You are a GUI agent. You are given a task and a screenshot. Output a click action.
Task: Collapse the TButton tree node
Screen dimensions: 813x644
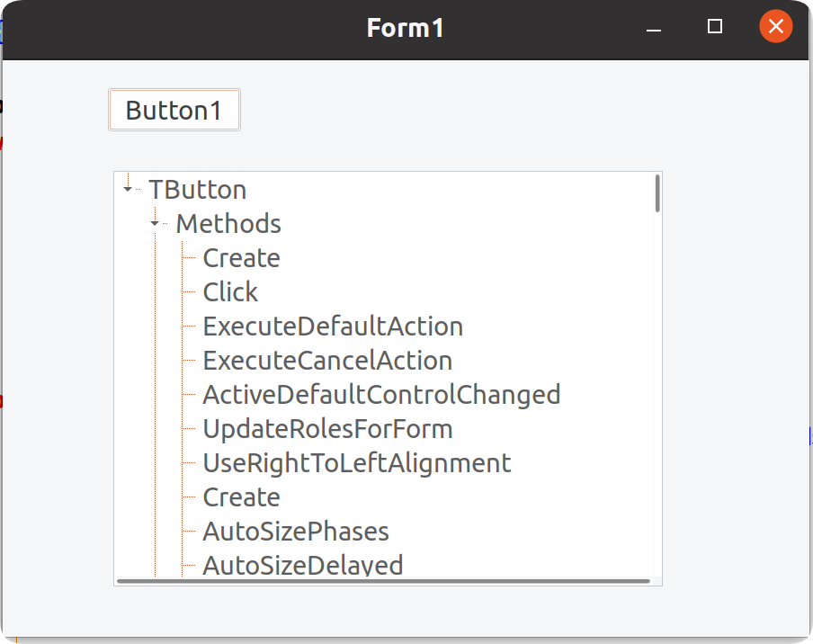pos(128,189)
